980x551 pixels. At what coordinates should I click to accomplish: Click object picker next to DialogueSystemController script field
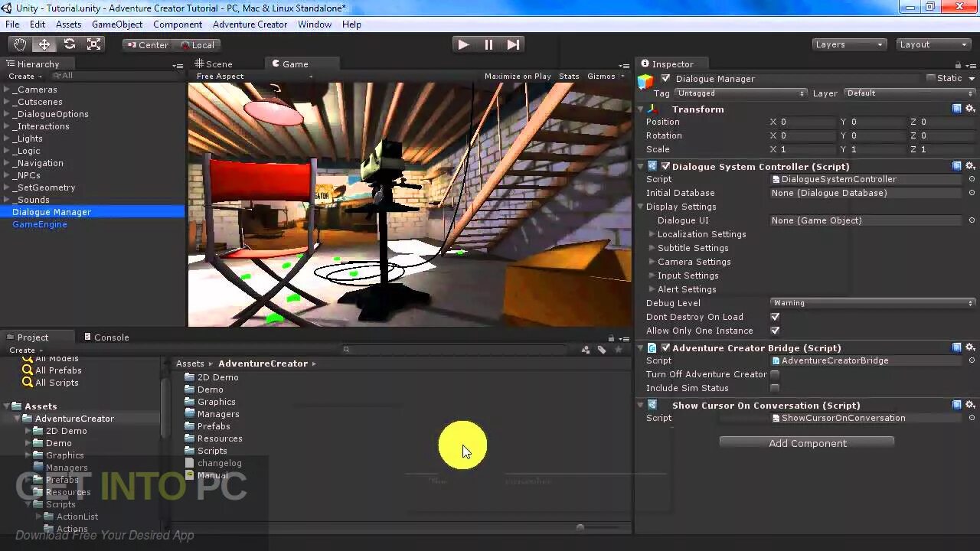(972, 179)
